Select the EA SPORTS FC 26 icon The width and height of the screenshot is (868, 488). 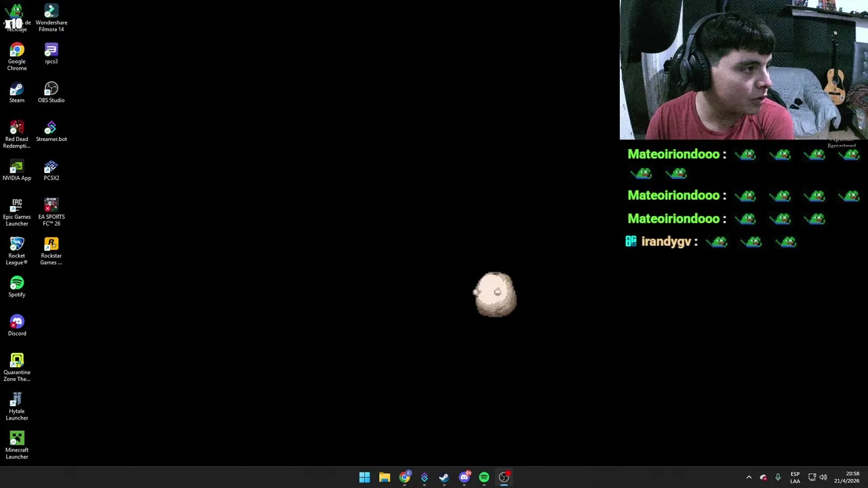(51, 212)
